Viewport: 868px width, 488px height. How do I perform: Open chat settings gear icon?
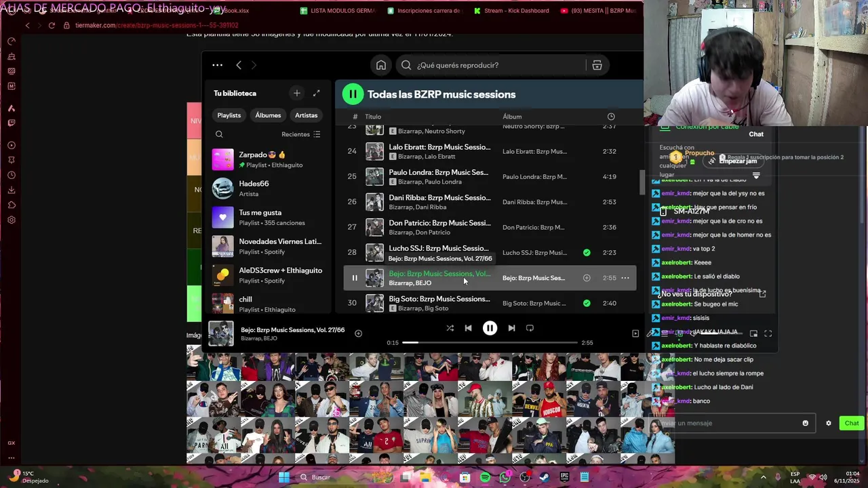coord(828,423)
